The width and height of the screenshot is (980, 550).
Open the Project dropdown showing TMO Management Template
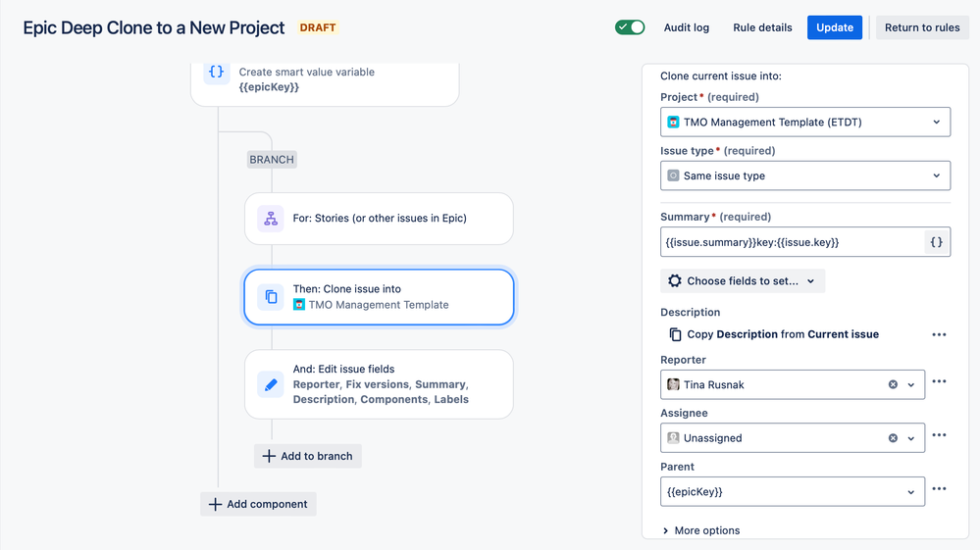point(805,123)
